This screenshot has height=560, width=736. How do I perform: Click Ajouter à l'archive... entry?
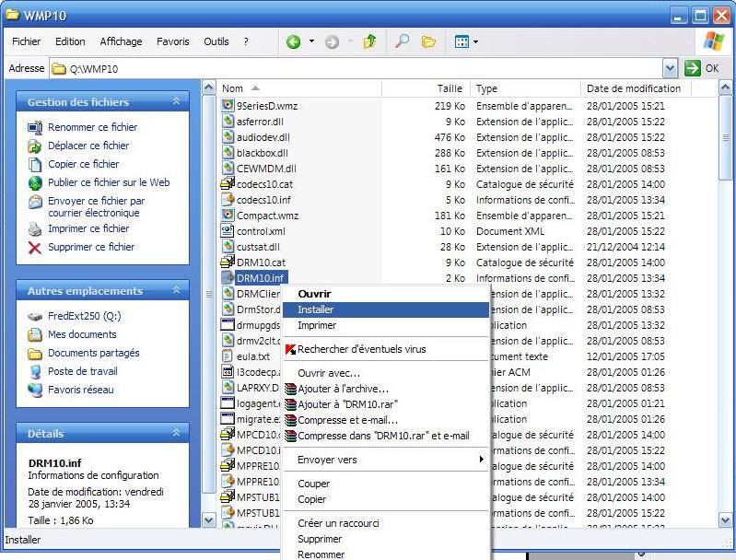pyautogui.click(x=386, y=389)
